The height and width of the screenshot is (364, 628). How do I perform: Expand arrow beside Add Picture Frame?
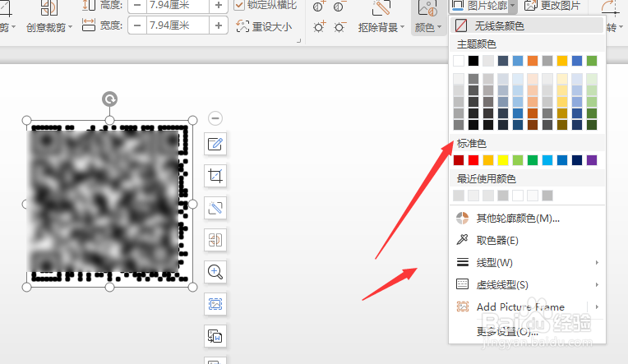click(597, 307)
